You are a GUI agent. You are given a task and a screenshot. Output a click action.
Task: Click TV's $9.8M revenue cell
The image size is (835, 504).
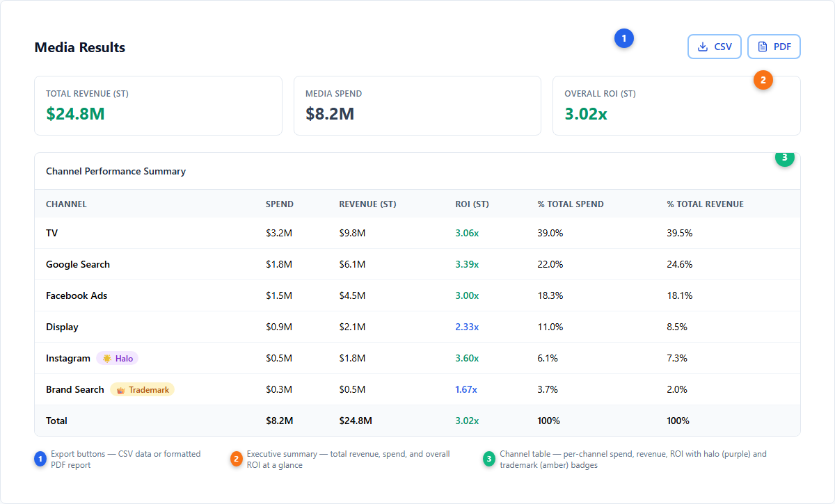352,233
